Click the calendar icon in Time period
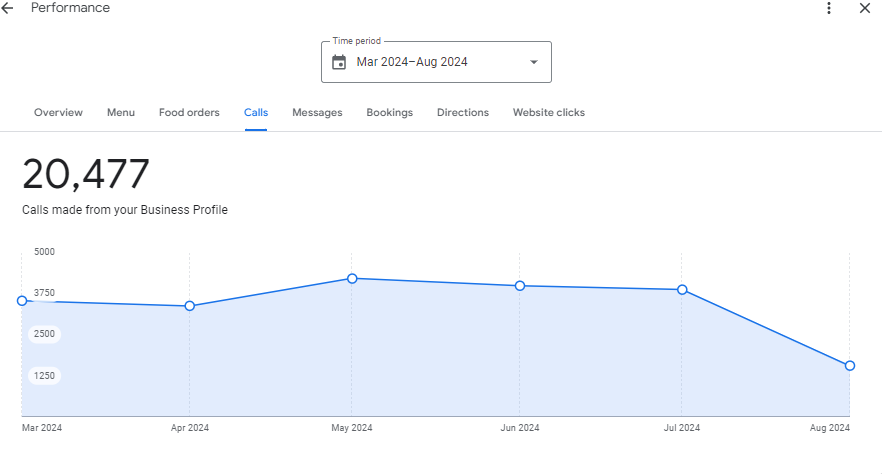882x474 pixels. (x=339, y=62)
